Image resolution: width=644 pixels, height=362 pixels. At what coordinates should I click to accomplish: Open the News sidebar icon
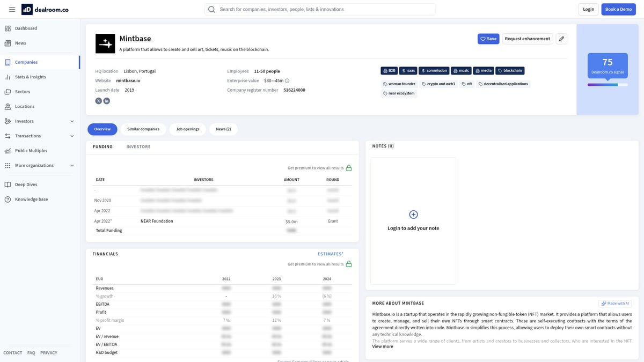click(8, 43)
